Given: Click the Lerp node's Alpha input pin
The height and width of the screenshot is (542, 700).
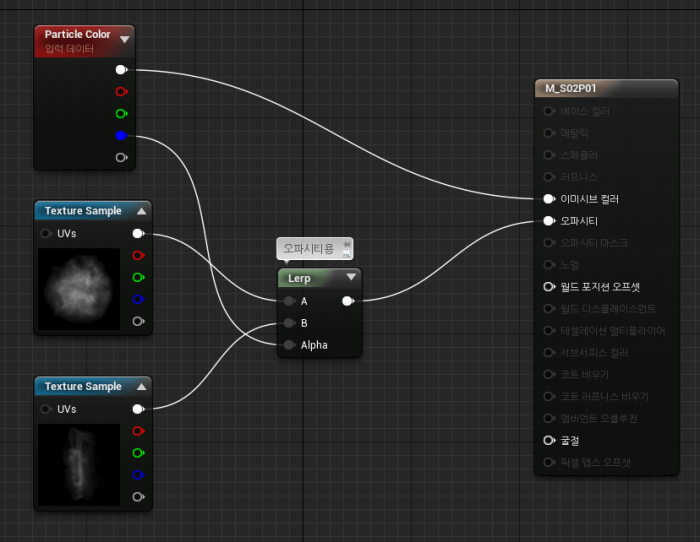Looking at the screenshot, I should click(x=289, y=345).
